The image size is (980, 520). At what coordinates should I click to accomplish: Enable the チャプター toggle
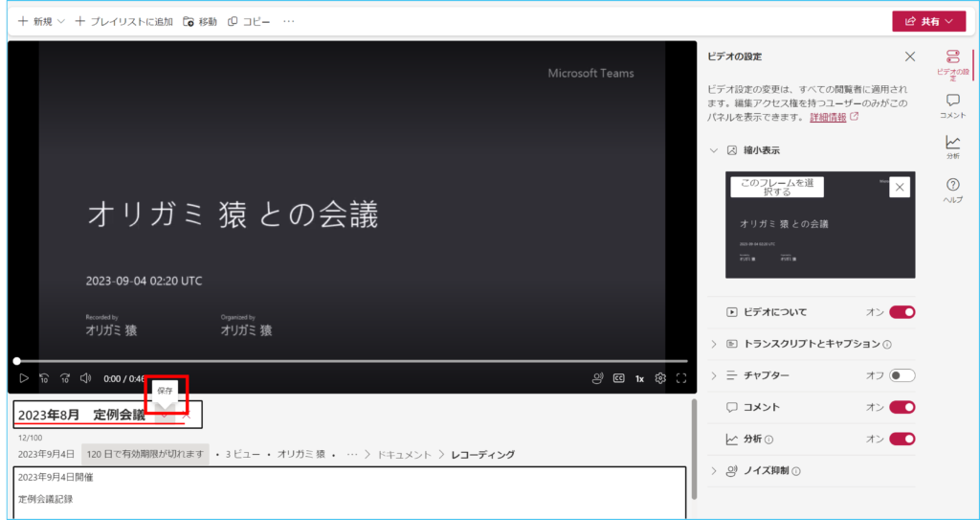[902, 375]
